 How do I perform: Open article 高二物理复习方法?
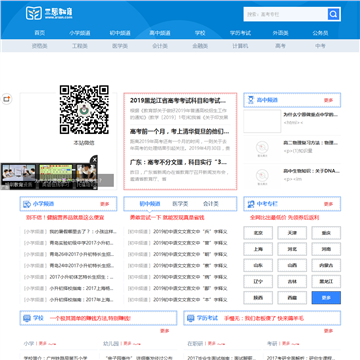pyautogui.click(x=311, y=143)
